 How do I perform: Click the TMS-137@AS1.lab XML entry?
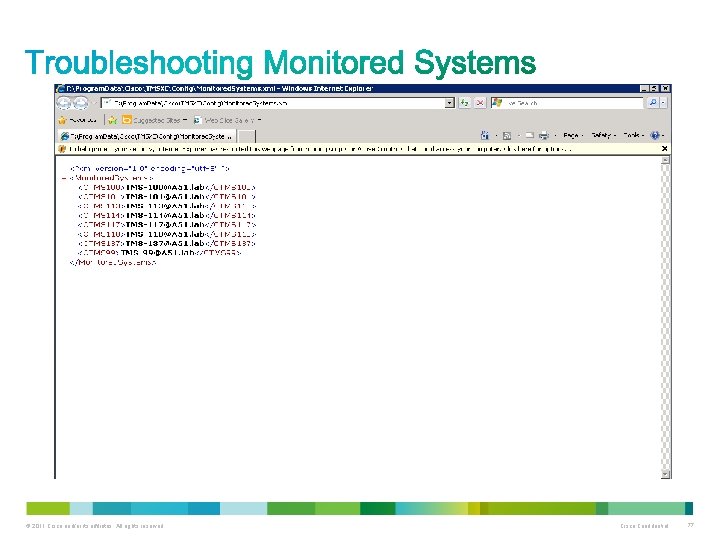[x=165, y=243]
